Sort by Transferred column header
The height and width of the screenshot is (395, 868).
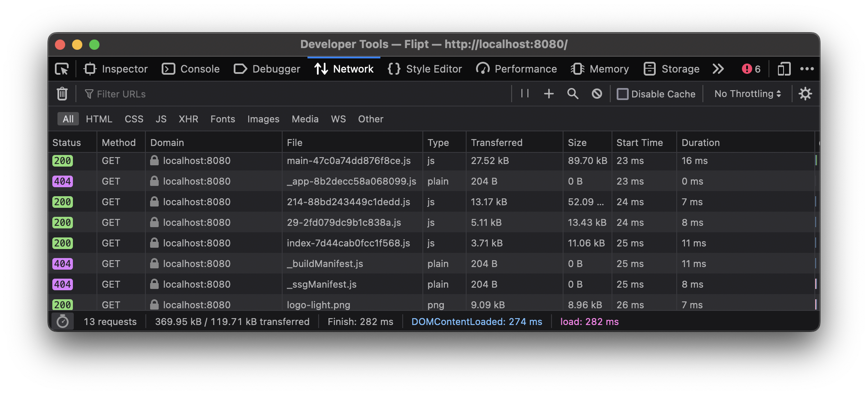pos(515,143)
